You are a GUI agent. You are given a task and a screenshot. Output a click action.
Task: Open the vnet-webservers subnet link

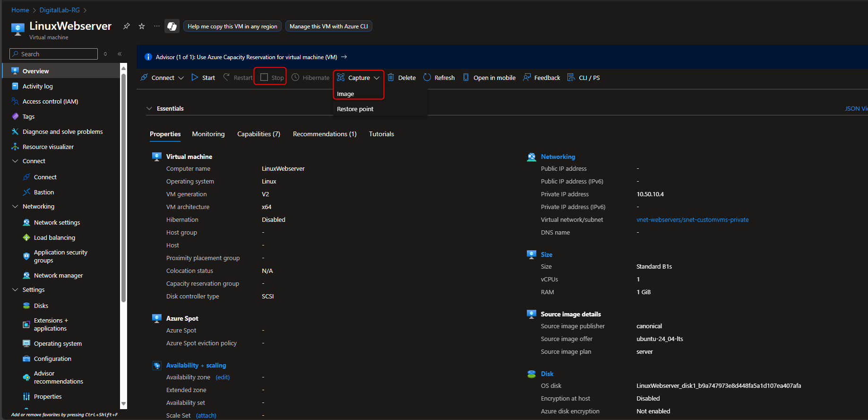tap(692, 219)
